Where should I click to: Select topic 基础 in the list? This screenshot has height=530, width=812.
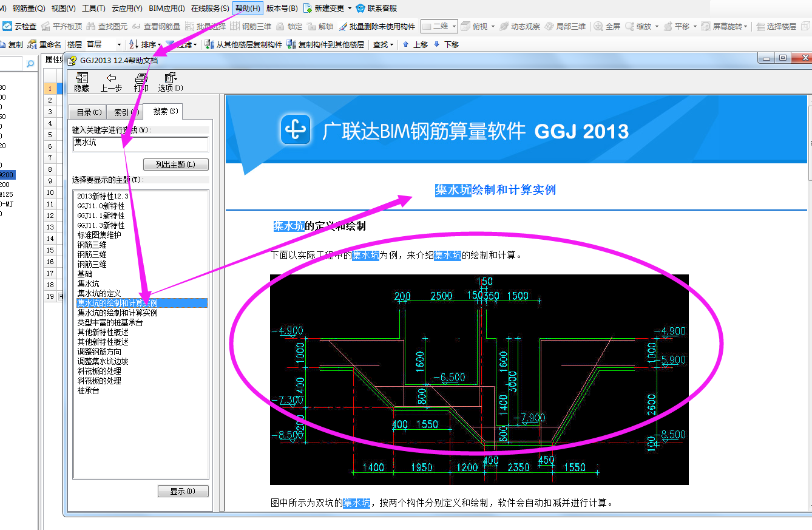[84, 274]
